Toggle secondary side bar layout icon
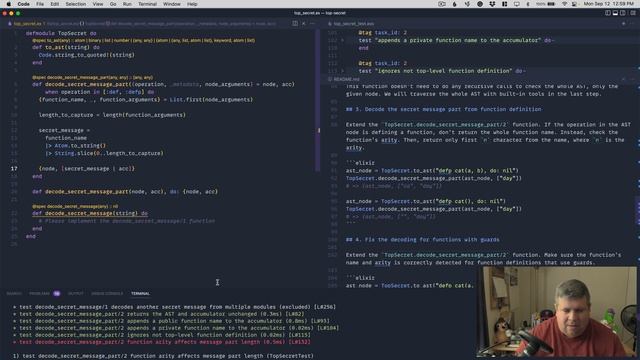This screenshot has height=360, width=640. pyautogui.click(x=623, y=13)
